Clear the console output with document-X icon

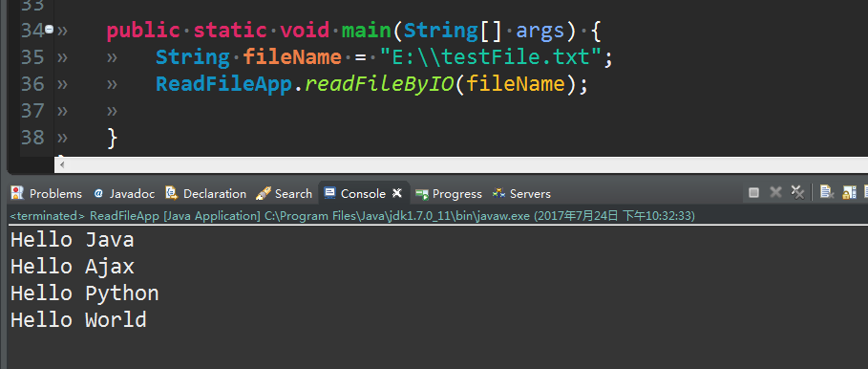827,192
